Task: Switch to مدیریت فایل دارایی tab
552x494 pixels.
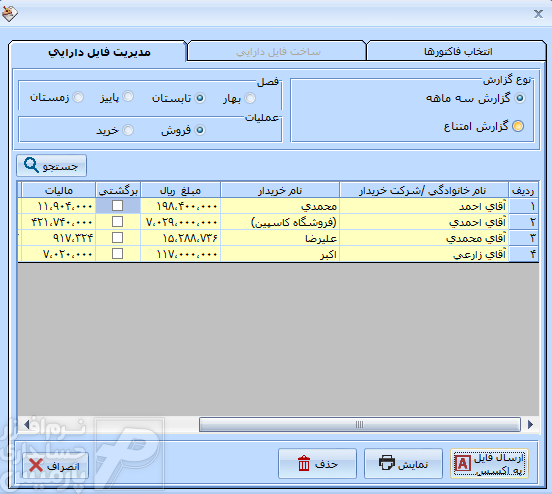Action: click(x=99, y=52)
